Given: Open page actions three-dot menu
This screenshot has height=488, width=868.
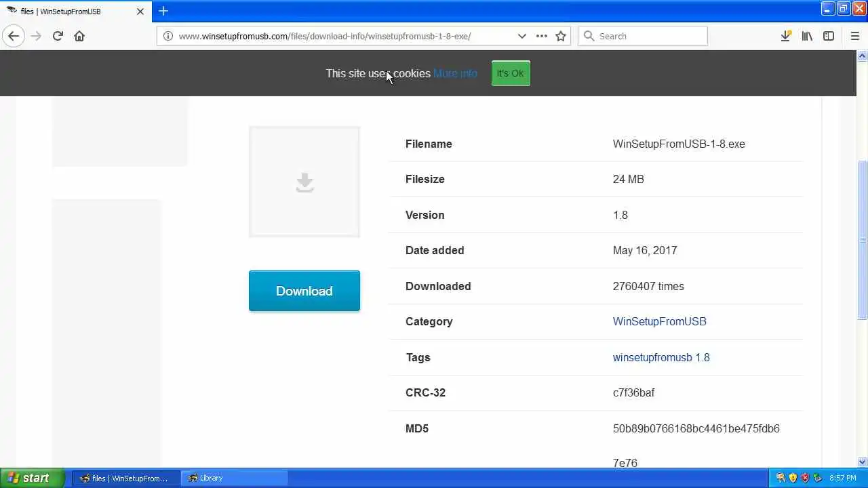Looking at the screenshot, I should pos(541,36).
